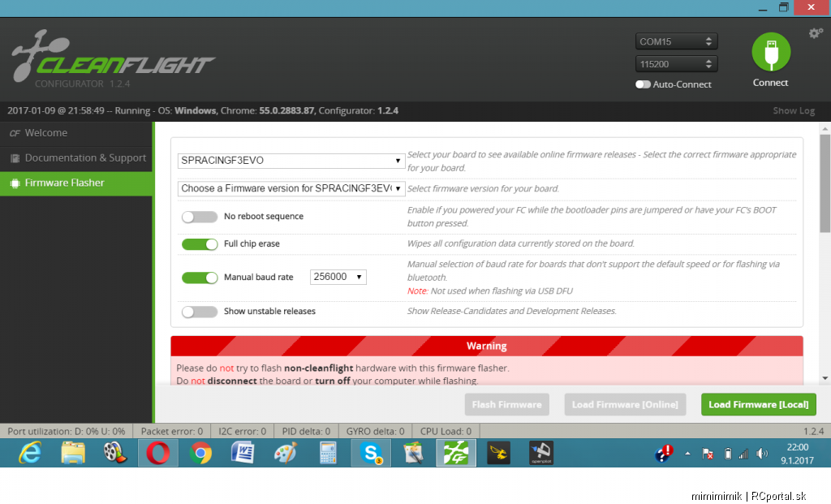
Task: Click the vertical scrollbar thumb
Action: (x=825, y=183)
